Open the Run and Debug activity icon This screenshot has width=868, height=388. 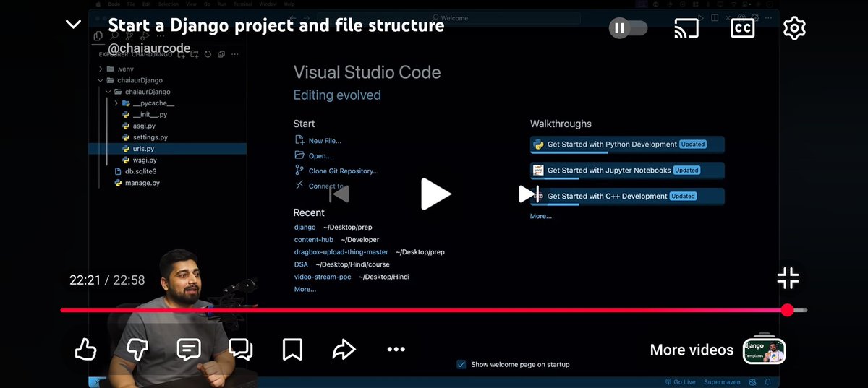click(x=145, y=36)
